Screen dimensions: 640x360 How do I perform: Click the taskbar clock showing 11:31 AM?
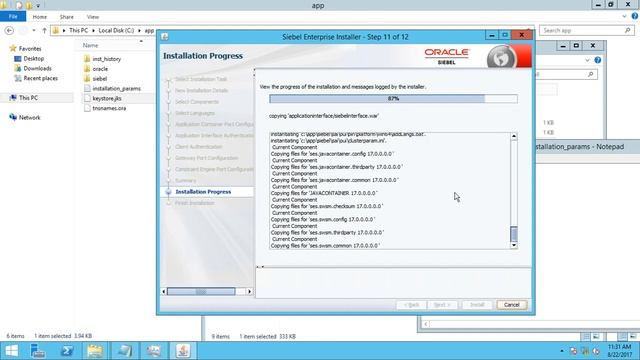(x=620, y=351)
